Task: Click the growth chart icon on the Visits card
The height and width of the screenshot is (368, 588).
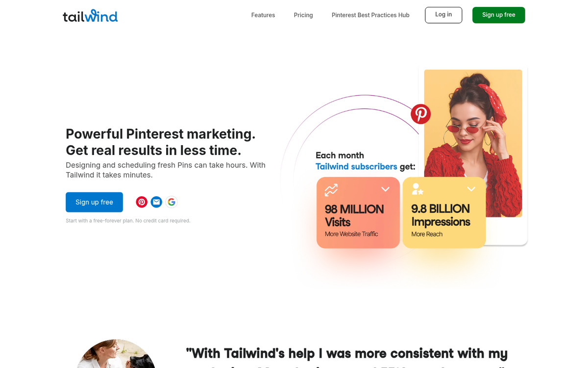Action: (x=331, y=189)
